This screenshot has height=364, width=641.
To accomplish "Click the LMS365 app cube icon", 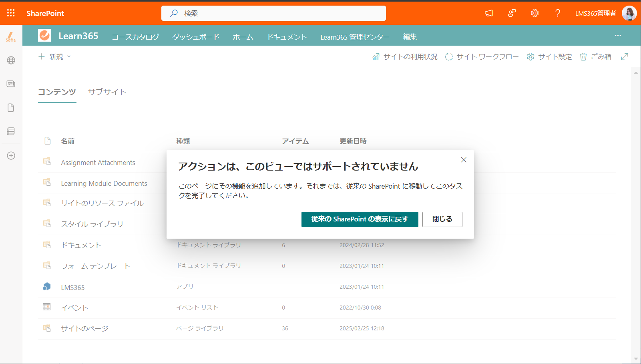I will (x=47, y=286).
